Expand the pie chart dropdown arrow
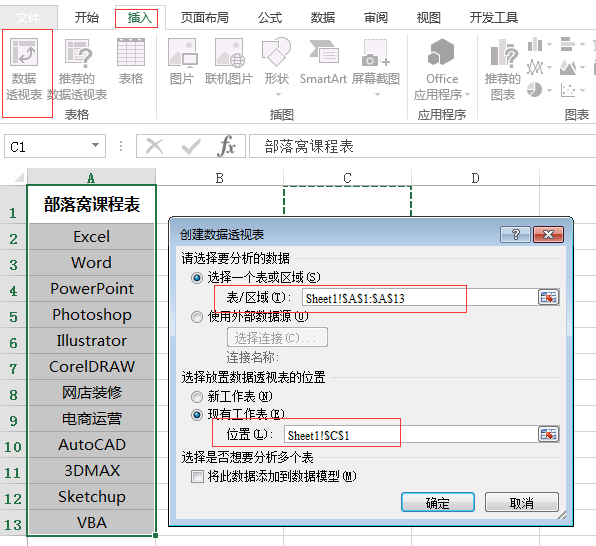Image resolution: width=596 pixels, height=546 pixels. 549,90
